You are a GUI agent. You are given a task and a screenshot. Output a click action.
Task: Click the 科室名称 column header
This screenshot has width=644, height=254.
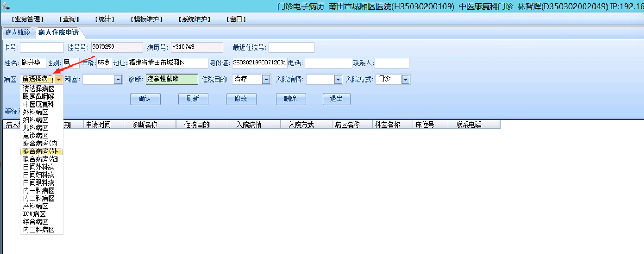(392, 125)
